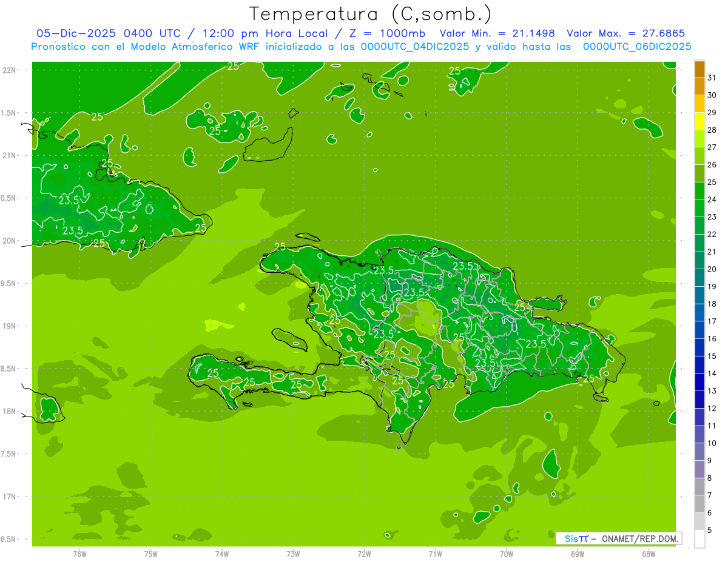The height and width of the screenshot is (562, 728).
Task: Click the "75W" longitude label
Action: pyautogui.click(x=151, y=554)
